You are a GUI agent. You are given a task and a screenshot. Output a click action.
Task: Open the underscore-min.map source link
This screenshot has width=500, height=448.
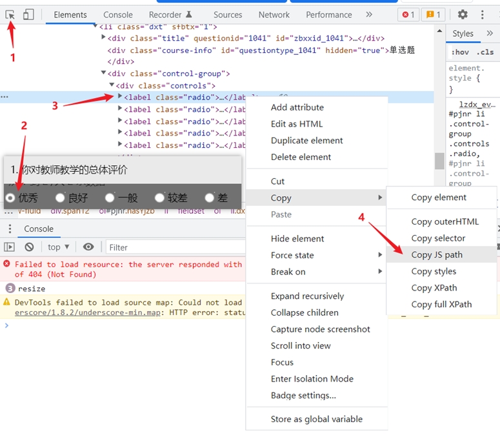click(87, 312)
